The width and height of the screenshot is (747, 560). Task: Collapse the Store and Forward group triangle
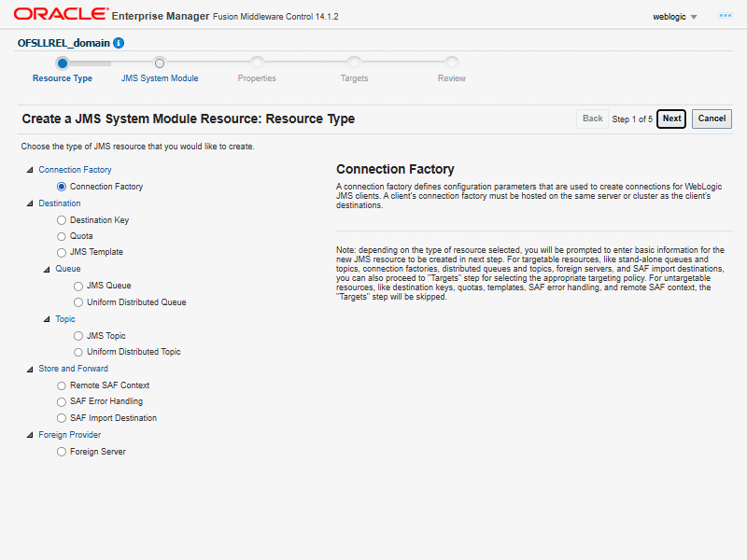click(30, 369)
